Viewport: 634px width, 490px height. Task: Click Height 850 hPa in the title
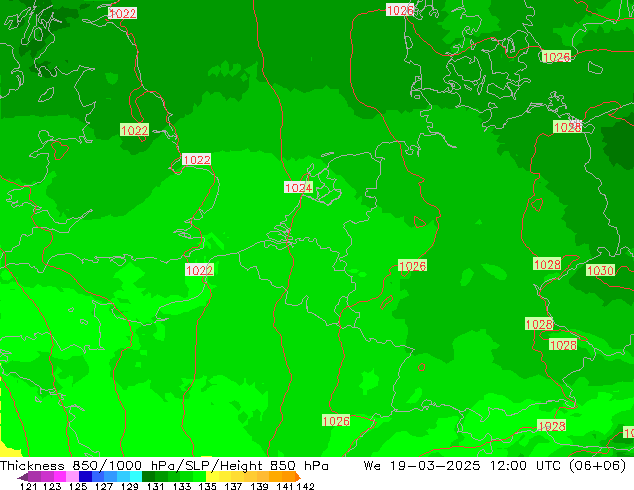274,466
